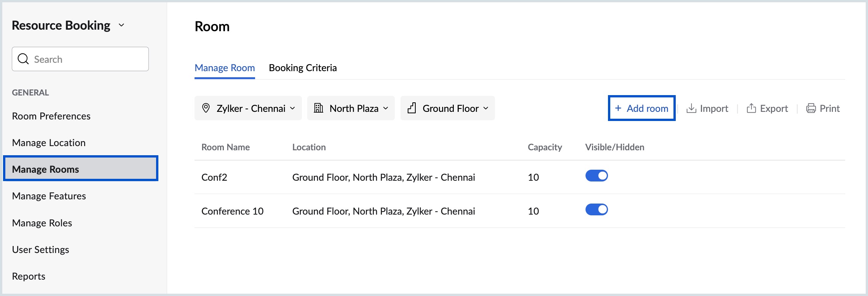The width and height of the screenshot is (868, 296).
Task: Click the Conference 10 room name
Action: click(x=232, y=211)
